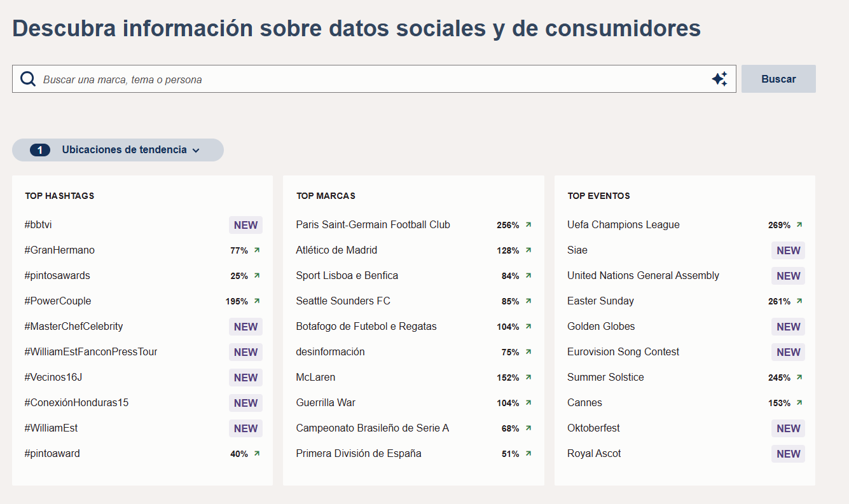Screen dimensions: 849x504
Task: Select United Nations General Assembly event
Action: point(643,276)
